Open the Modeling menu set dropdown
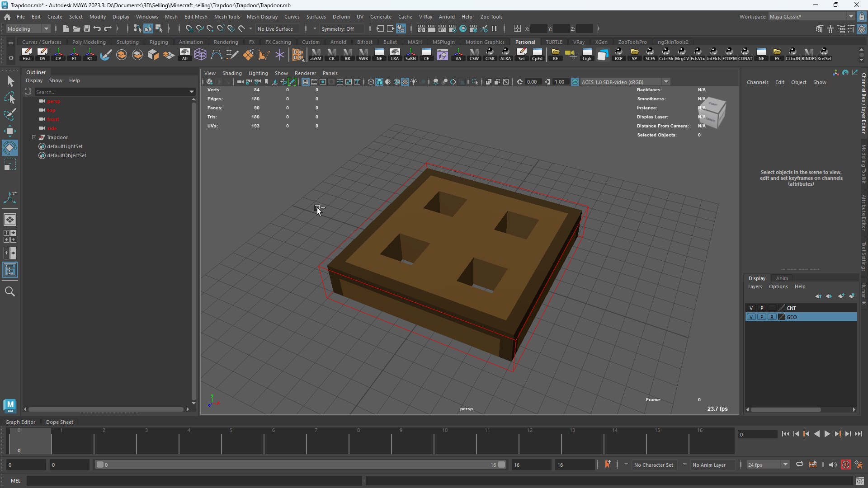Viewport: 868px width, 488px height. click(28, 28)
